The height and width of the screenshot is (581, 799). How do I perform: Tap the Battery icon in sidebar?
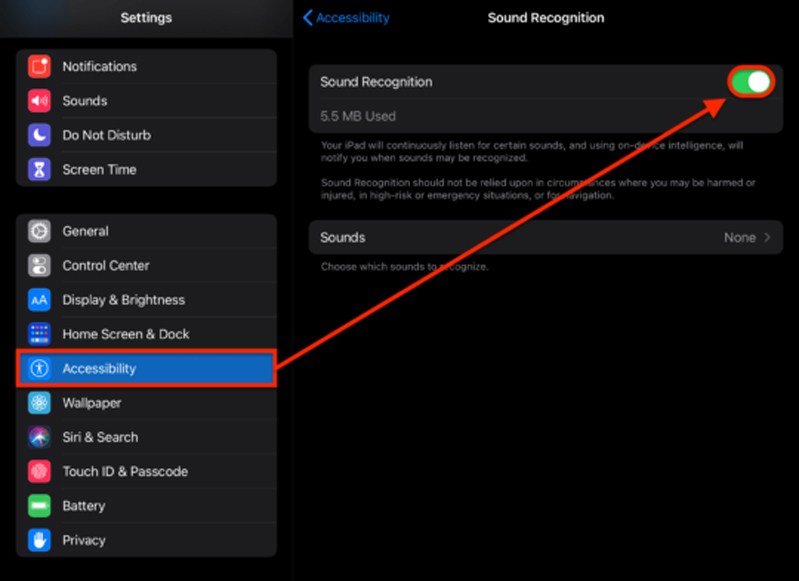click(x=39, y=506)
